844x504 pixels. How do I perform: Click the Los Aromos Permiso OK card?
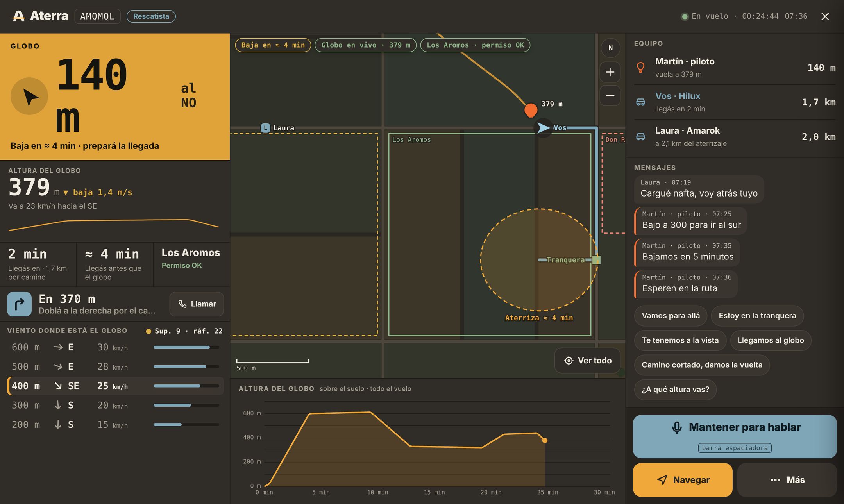coord(191,265)
